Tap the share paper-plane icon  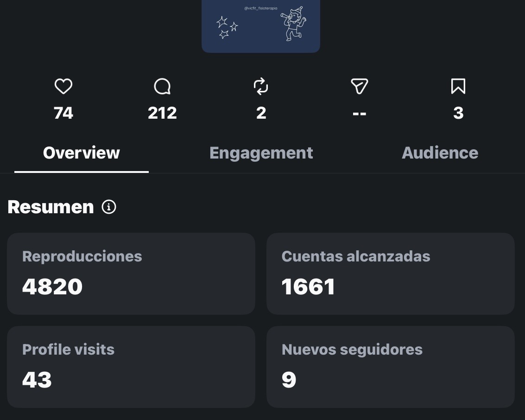coord(359,86)
